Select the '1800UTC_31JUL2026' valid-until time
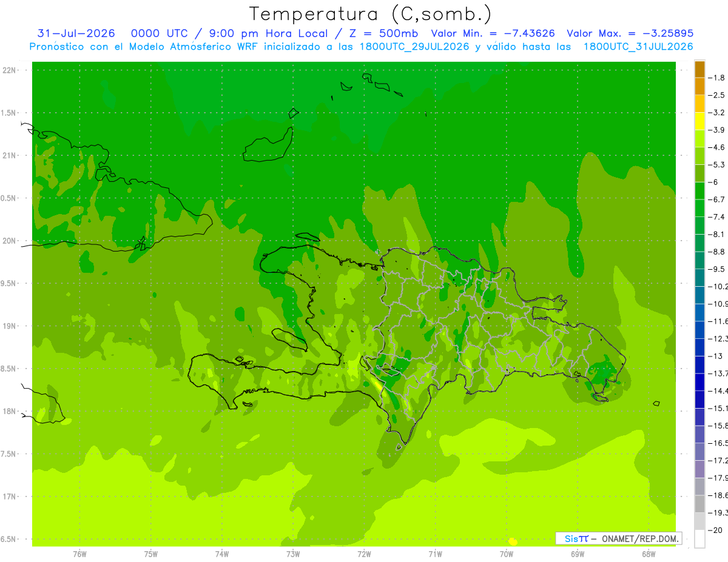Screen dimensions: 728x562 pyautogui.click(x=638, y=47)
